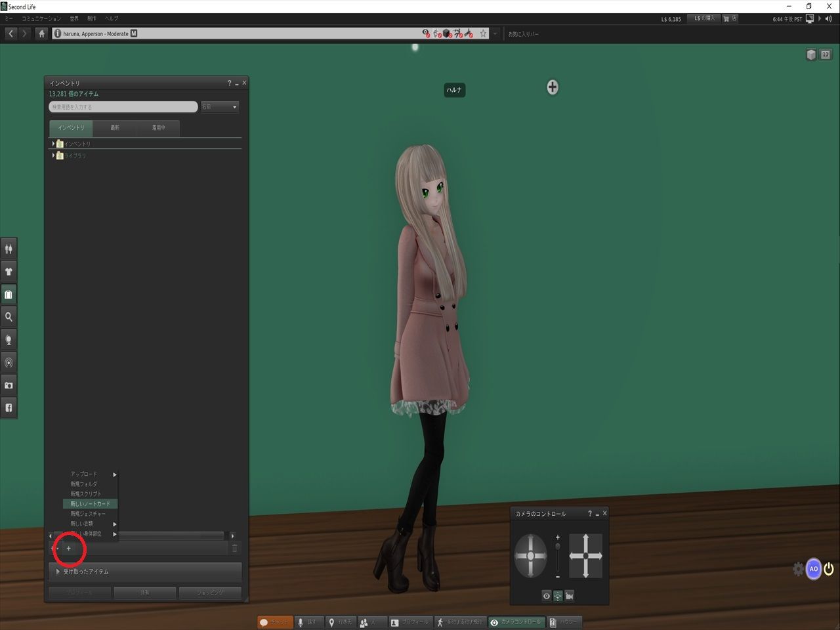Click the L$ の購入 buy button
This screenshot has width=840, height=630.
pos(705,18)
